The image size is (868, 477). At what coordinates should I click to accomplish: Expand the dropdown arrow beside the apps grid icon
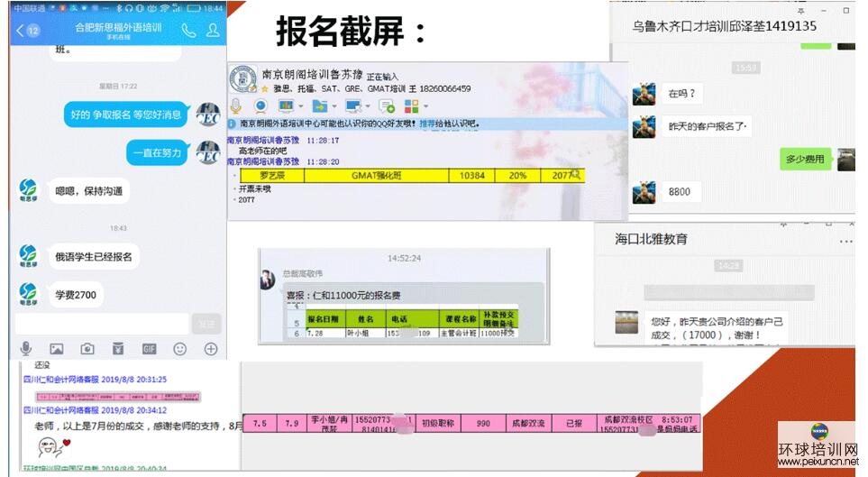pyautogui.click(x=425, y=106)
